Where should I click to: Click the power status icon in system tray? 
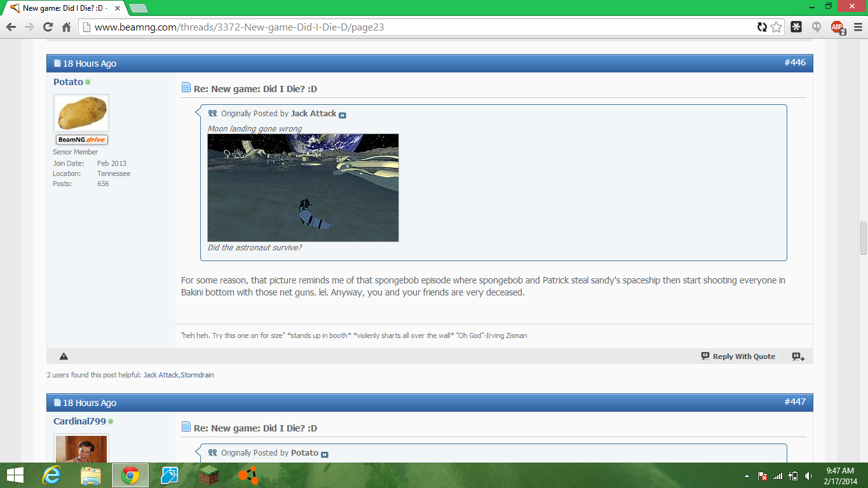793,476
